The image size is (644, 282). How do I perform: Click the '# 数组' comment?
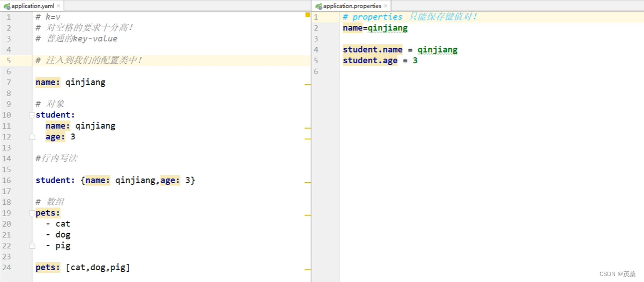point(50,202)
